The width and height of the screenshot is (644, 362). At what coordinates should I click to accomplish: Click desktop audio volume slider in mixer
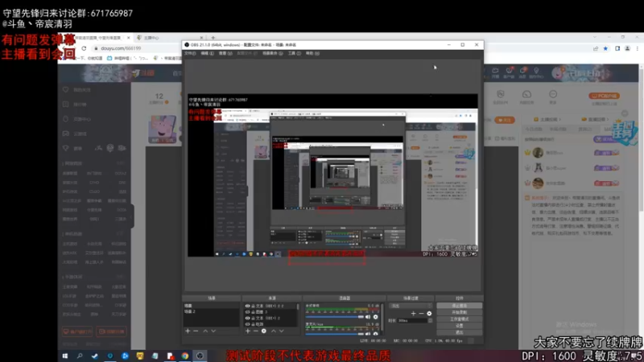click(x=335, y=317)
